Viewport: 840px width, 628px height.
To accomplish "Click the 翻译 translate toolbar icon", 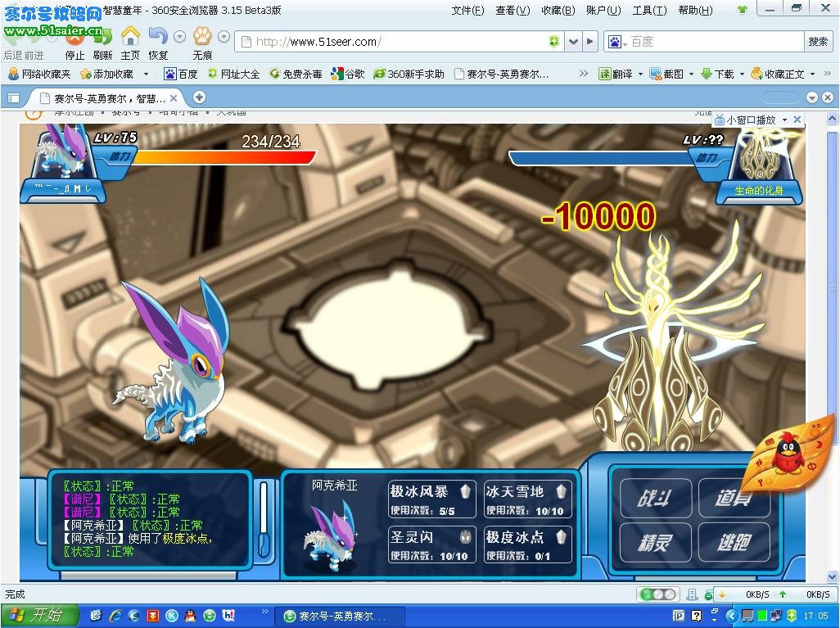I will [x=616, y=74].
